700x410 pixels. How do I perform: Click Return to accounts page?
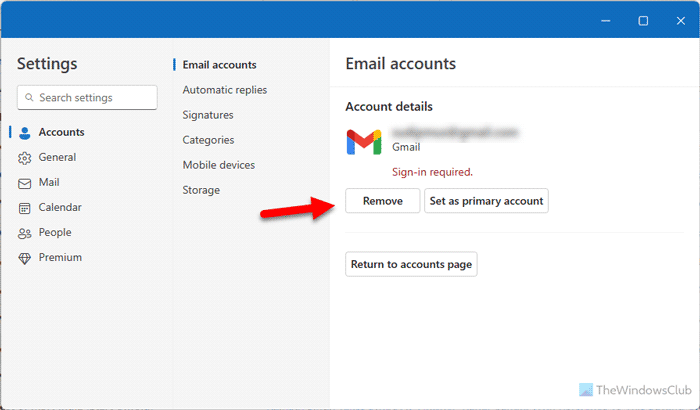411,265
